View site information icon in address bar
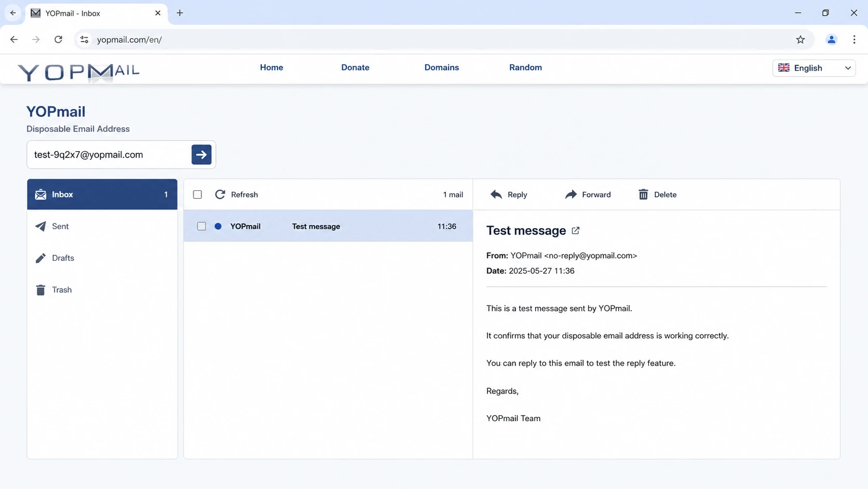The image size is (868, 489). [85, 39]
